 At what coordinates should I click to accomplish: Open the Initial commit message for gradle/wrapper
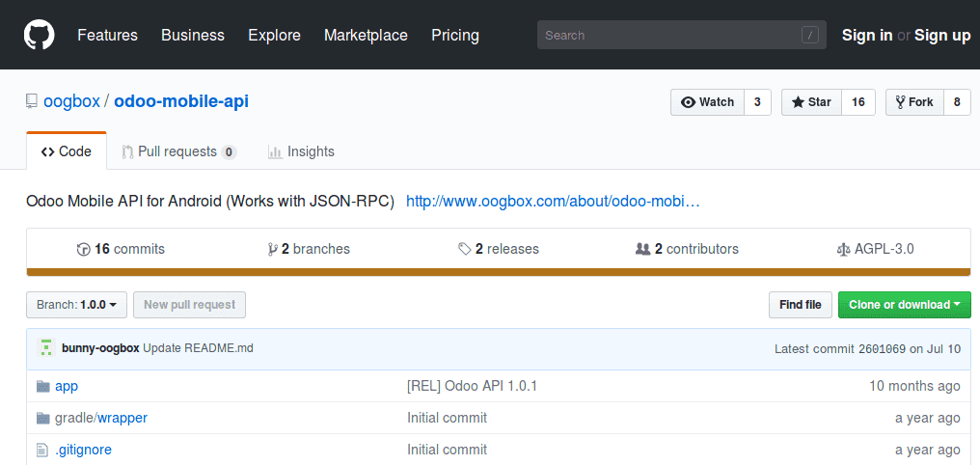point(447,418)
